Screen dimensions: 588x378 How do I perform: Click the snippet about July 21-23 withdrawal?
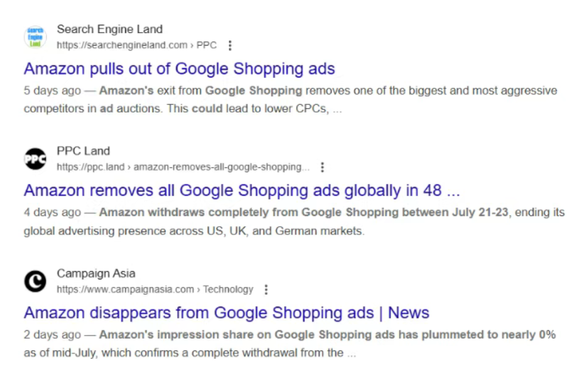tap(295, 222)
